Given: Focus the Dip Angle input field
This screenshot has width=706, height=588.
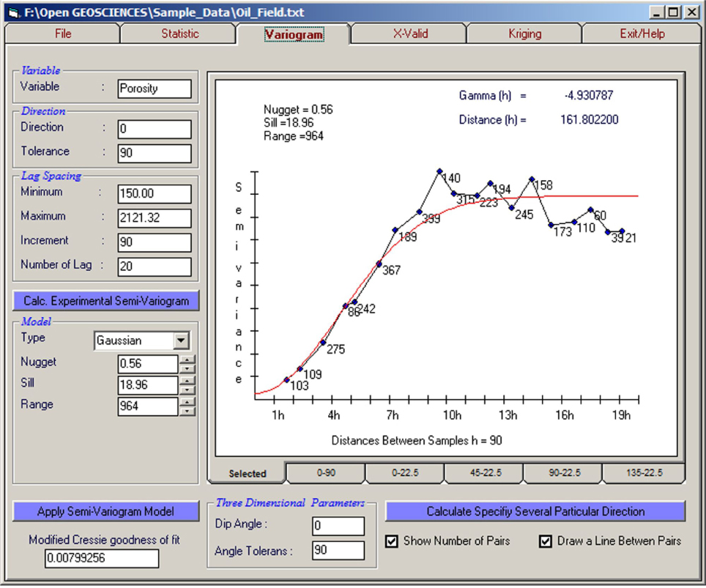Looking at the screenshot, I should point(338,526).
